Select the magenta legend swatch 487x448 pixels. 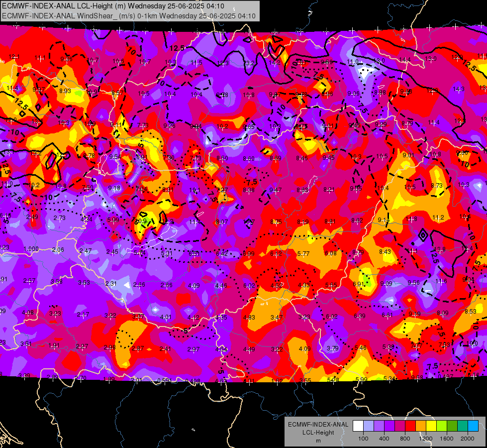400,426
